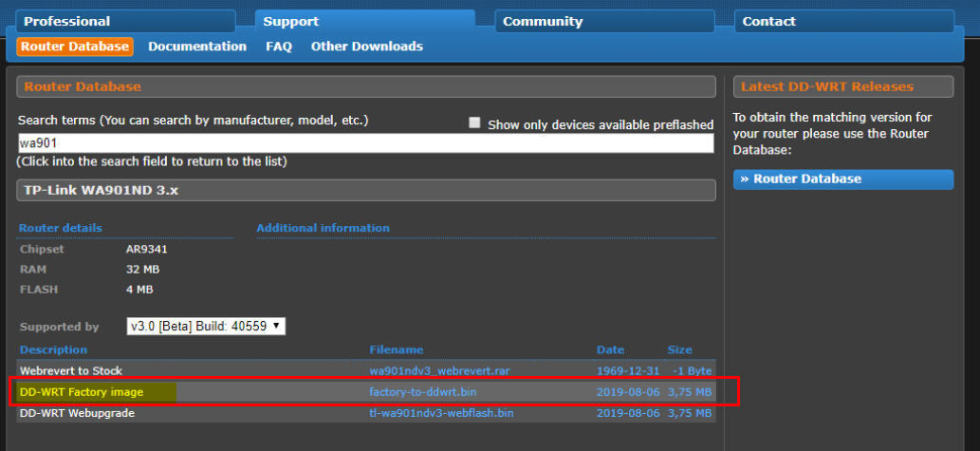Go to the Contact tab
The height and width of the screenshot is (451, 980).
[843, 21]
